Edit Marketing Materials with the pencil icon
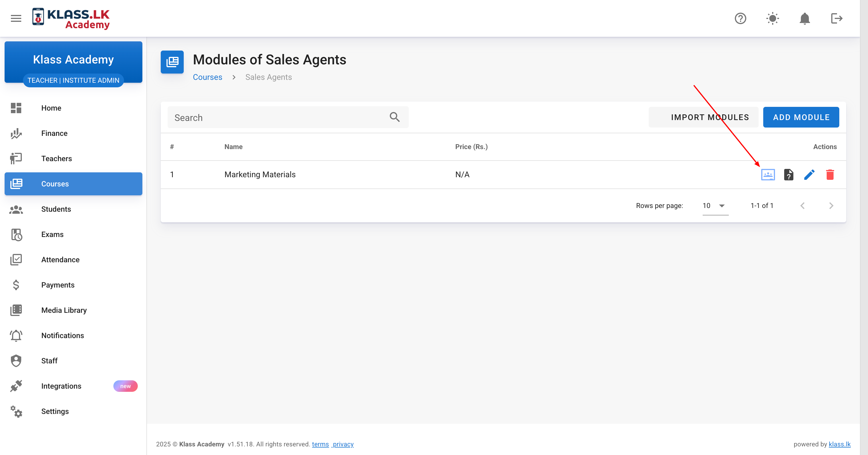This screenshot has width=868, height=455. pos(809,174)
